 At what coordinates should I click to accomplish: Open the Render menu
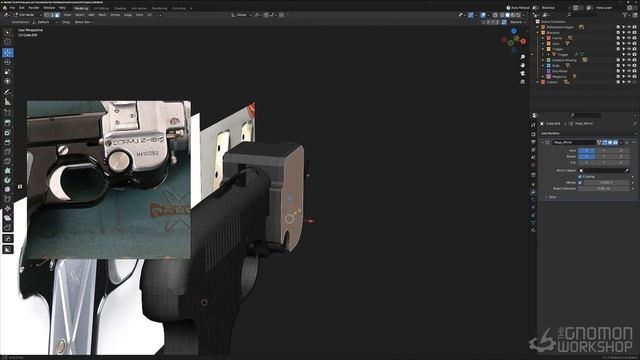click(34, 8)
